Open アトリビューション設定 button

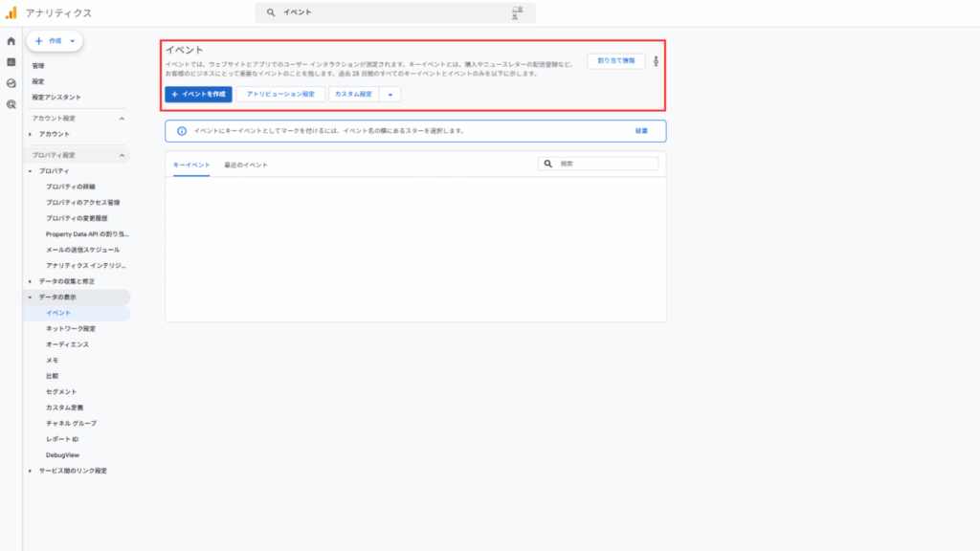(x=280, y=95)
